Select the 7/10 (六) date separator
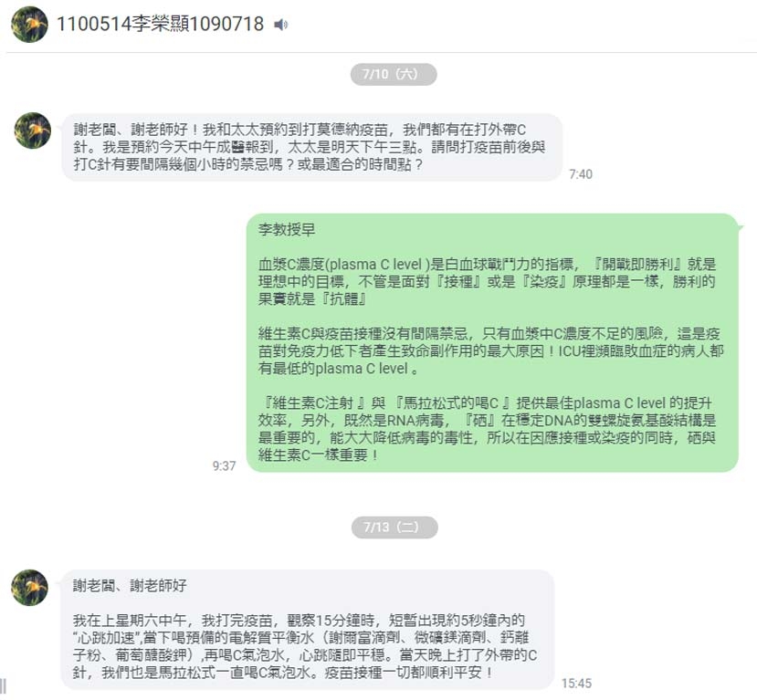Viewport: 757px width, 700px height. coord(394,74)
